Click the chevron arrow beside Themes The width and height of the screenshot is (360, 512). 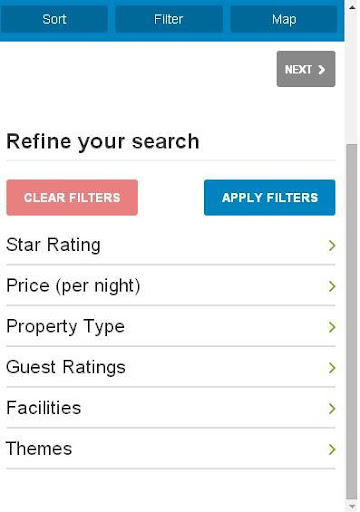coord(332,449)
